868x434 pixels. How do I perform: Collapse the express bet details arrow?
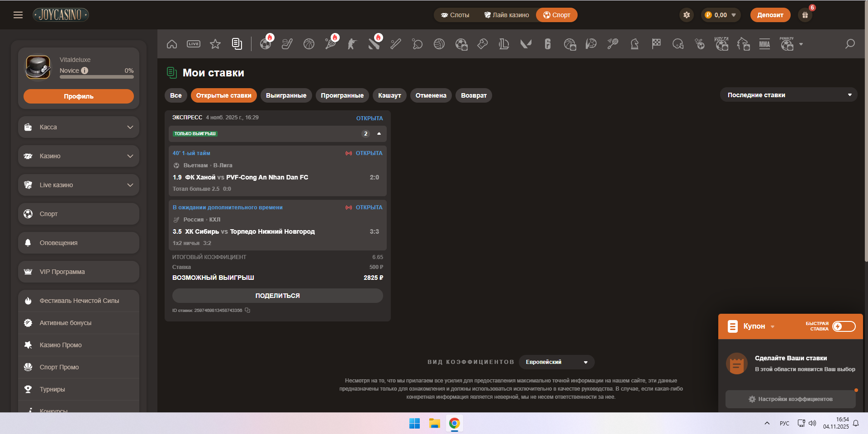(379, 134)
